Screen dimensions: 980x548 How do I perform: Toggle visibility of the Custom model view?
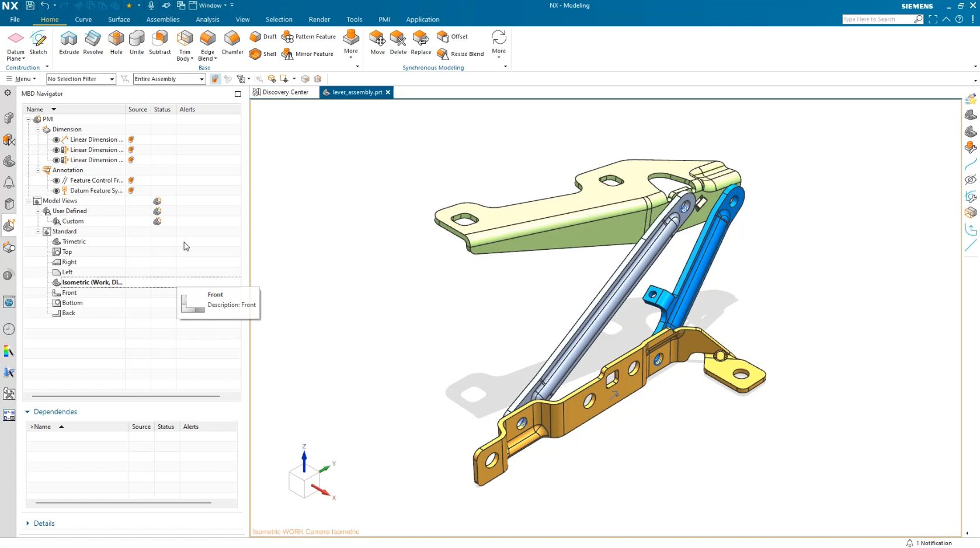[x=157, y=221]
